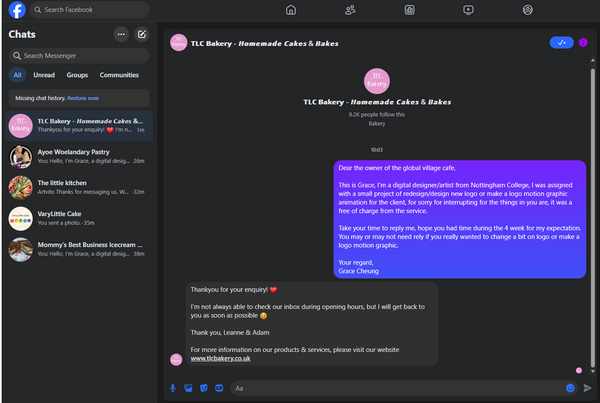Click TLC Bakery name under profile picture

[x=377, y=102]
